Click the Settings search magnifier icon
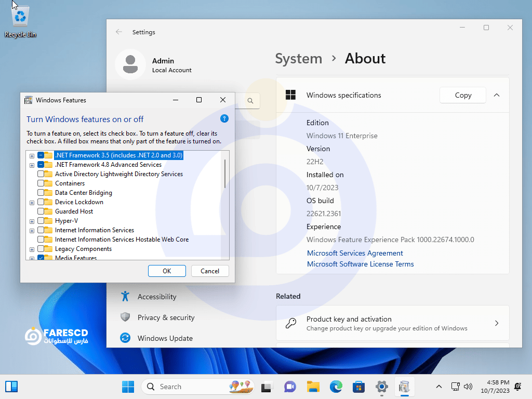 tap(250, 101)
